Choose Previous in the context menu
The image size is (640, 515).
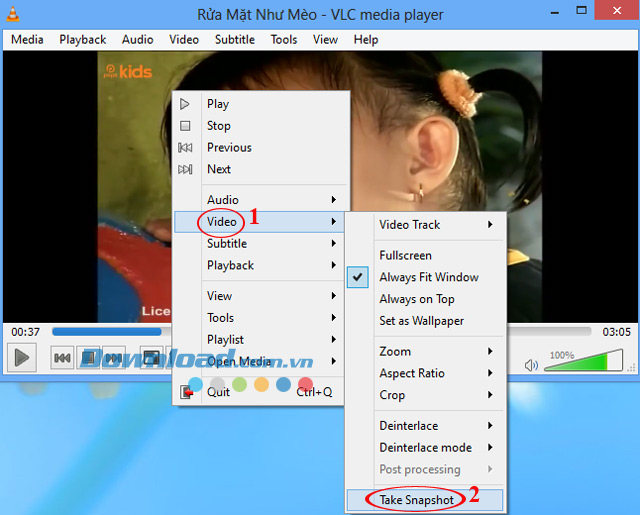259,147
